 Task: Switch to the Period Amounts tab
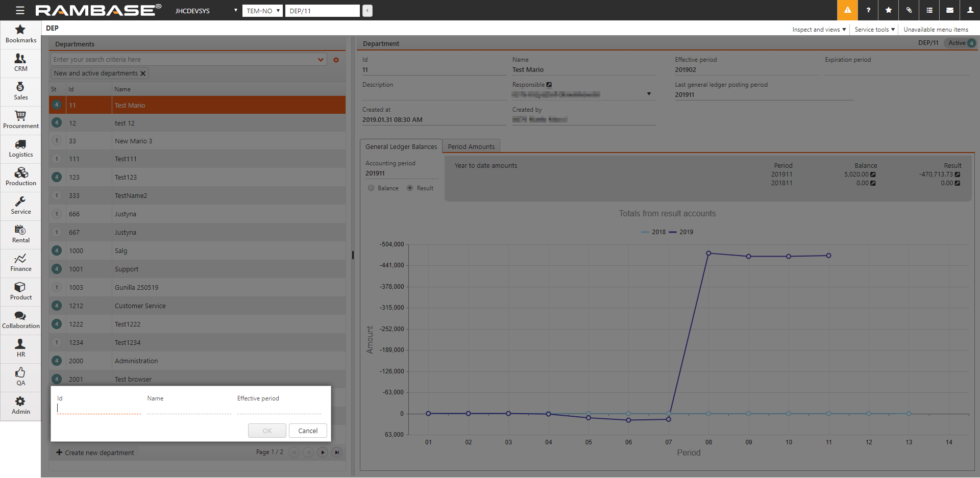pyautogui.click(x=471, y=147)
